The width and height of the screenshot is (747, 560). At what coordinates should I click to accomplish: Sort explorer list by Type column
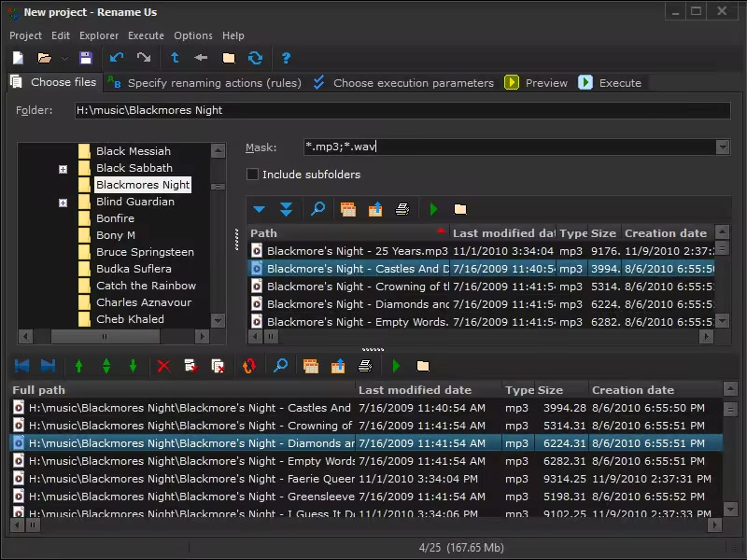pyautogui.click(x=572, y=233)
